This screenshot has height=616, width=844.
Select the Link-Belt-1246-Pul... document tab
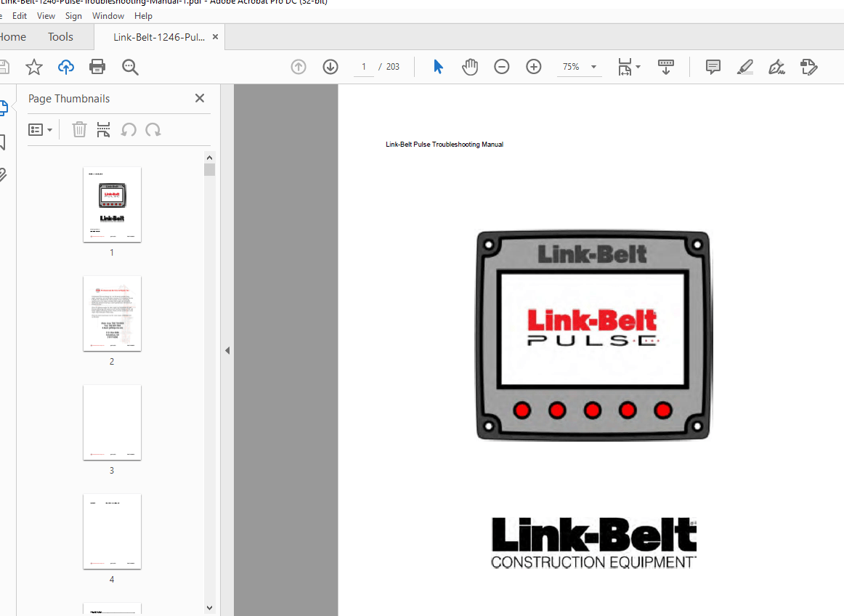159,37
